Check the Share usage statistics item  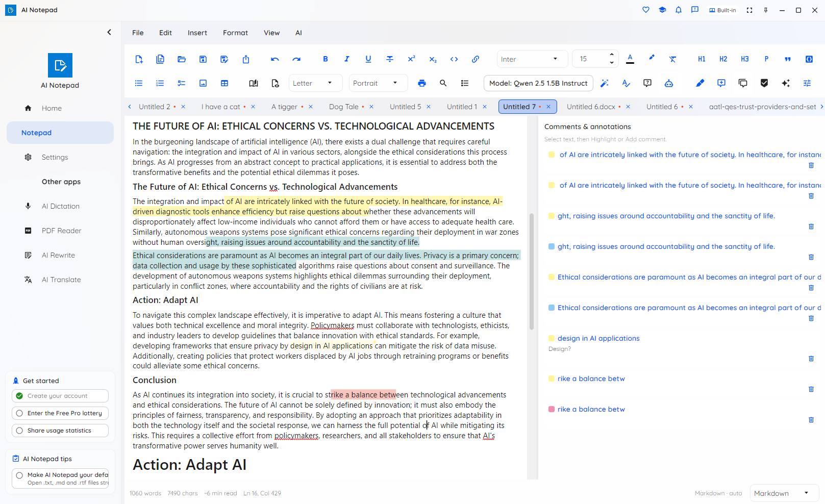(x=60, y=431)
